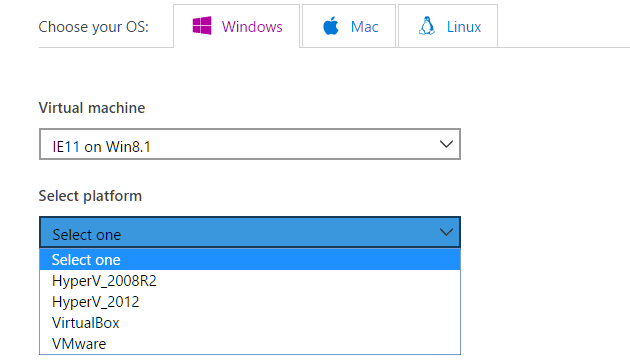Click blank space beside VirtualBox option

click(289, 323)
